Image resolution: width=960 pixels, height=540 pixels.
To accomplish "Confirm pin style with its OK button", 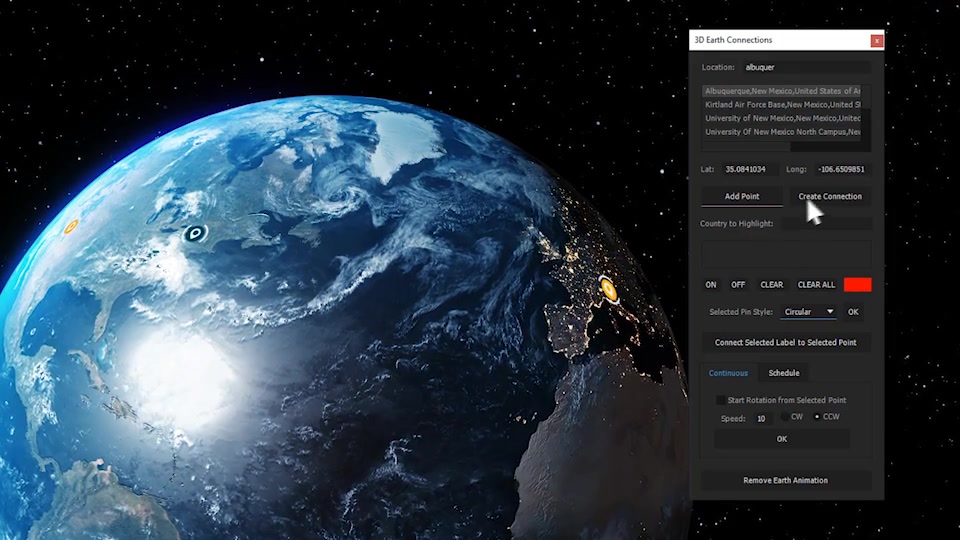I will [853, 312].
